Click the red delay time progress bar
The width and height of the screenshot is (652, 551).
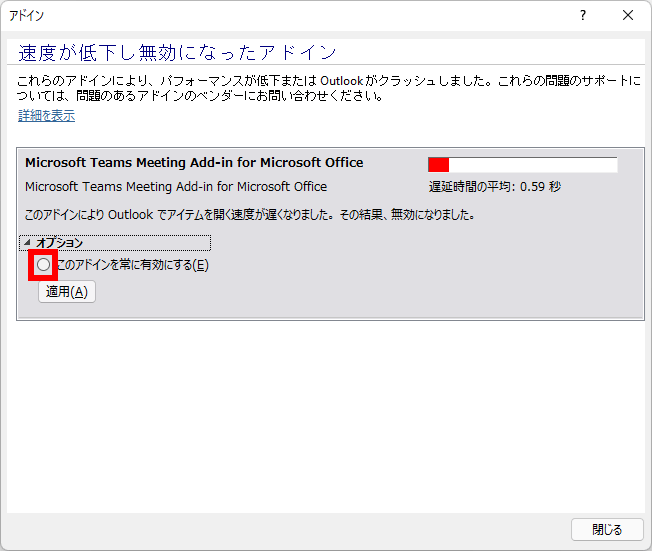pyautogui.click(x=523, y=165)
